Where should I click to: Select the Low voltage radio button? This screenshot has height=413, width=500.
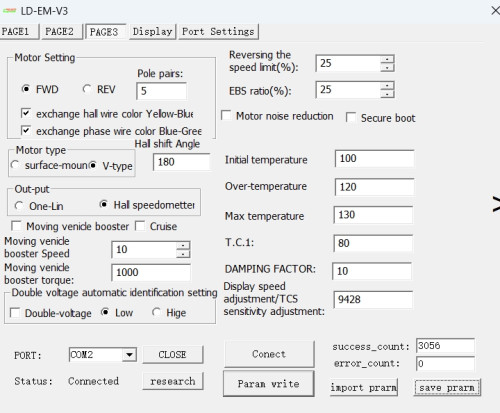click(105, 312)
